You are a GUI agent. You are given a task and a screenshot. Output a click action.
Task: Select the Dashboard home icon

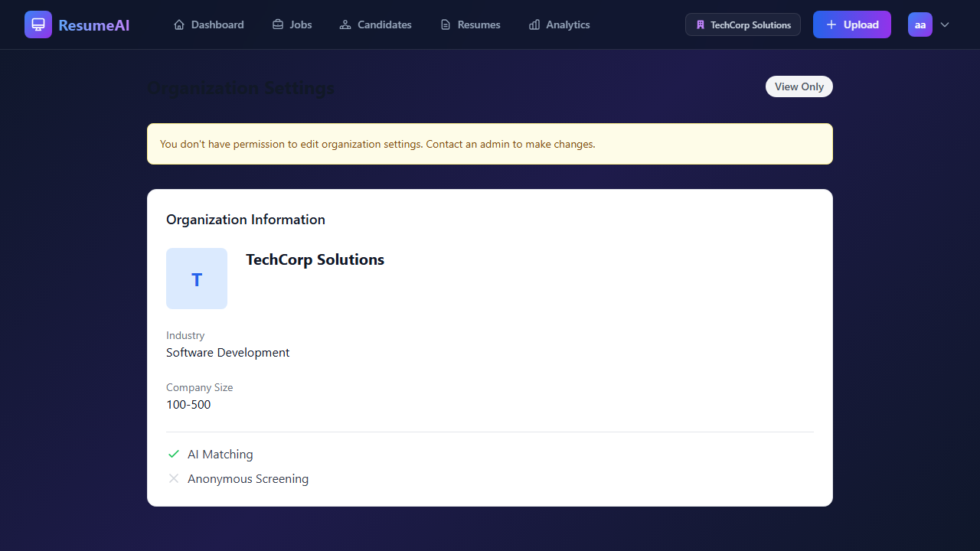click(179, 24)
